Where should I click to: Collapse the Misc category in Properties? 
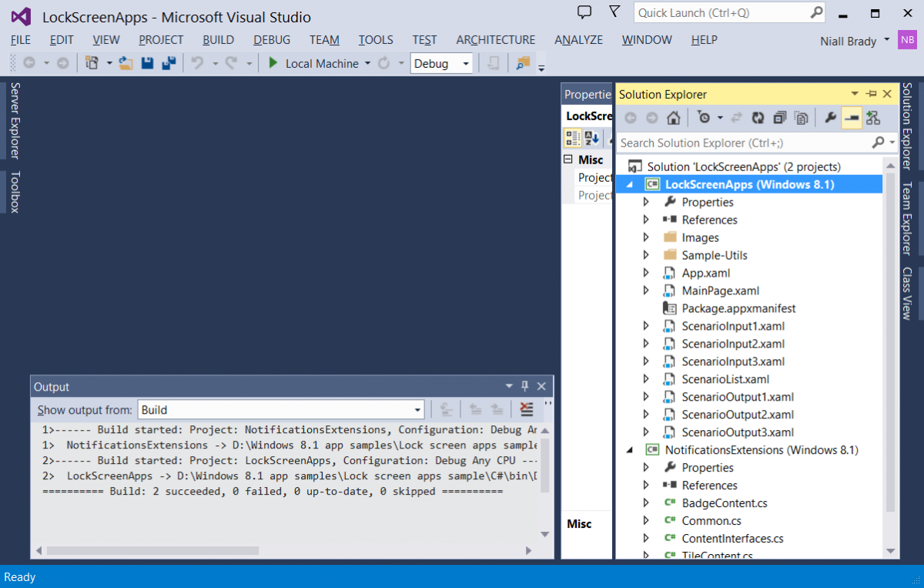point(568,160)
